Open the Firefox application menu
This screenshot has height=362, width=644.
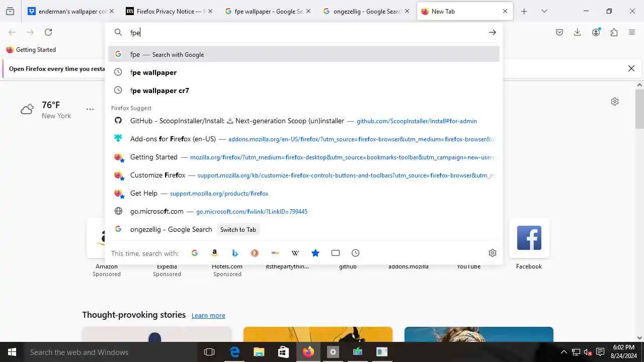click(x=632, y=32)
